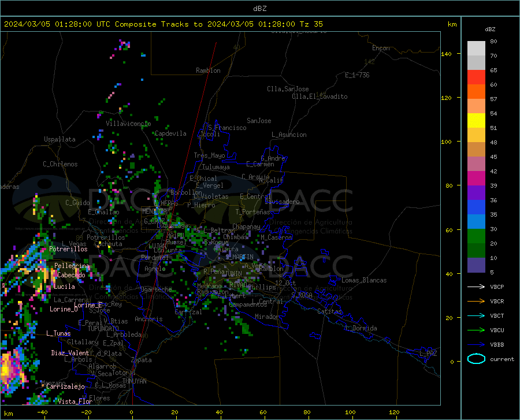Click the x-axis tick label '-40'
Viewport: 520px width, 420px height.
click(x=42, y=412)
